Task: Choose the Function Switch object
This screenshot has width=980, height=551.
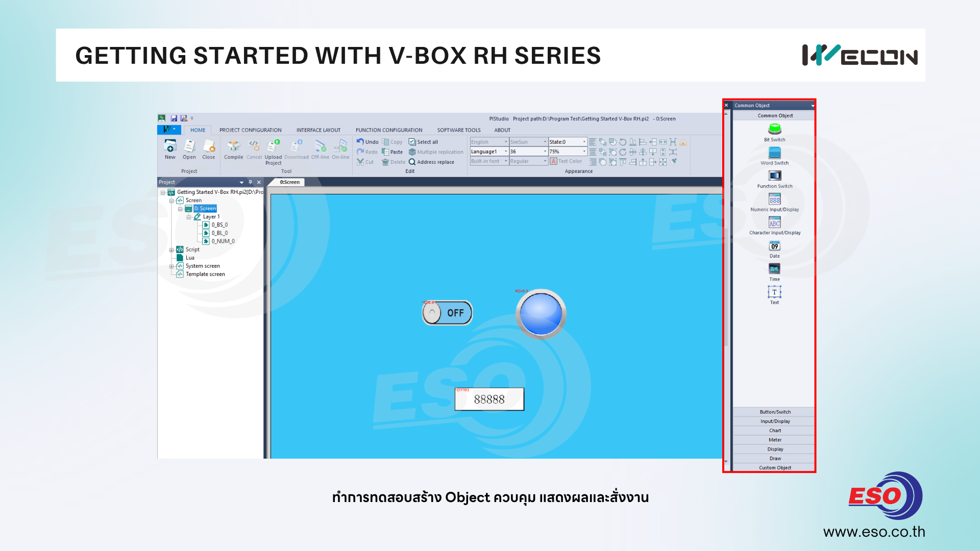Action: click(x=774, y=176)
